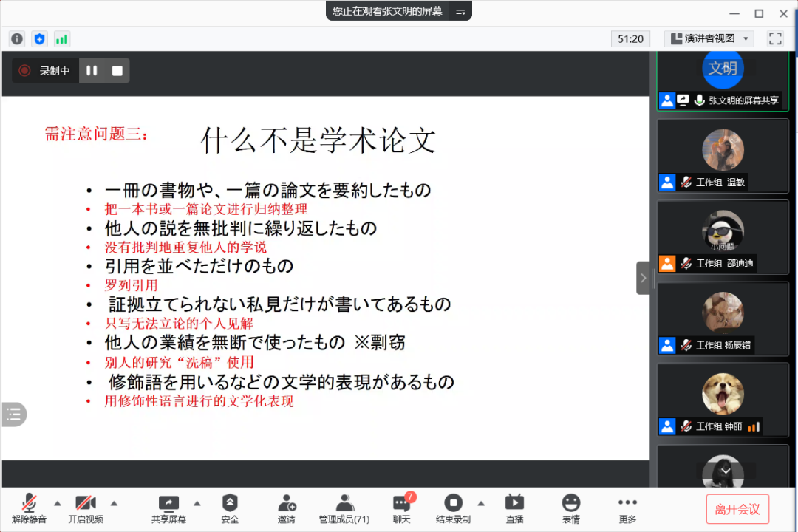The image size is (798, 532).
Task: Open the Invite (邀请) dialog
Action: (287, 508)
